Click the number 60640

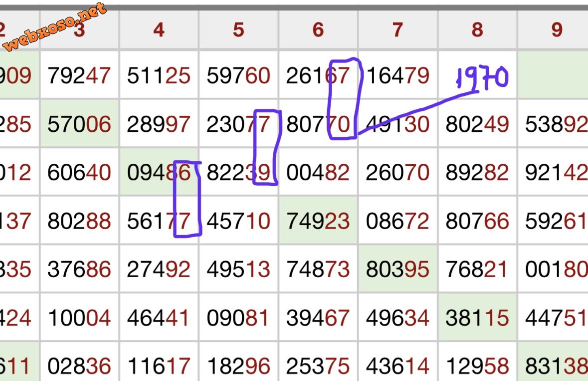79,173
